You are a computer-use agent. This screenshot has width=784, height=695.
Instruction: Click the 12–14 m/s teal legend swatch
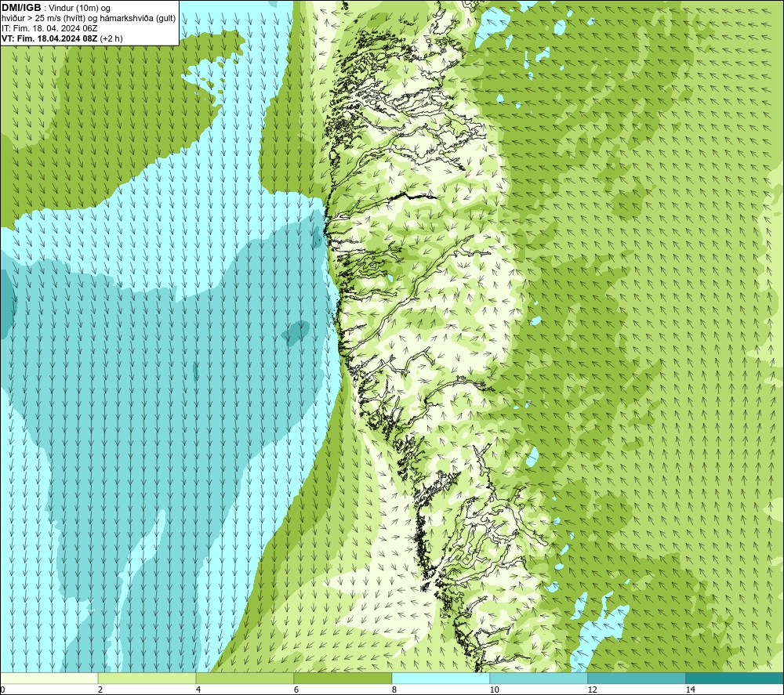click(637, 678)
